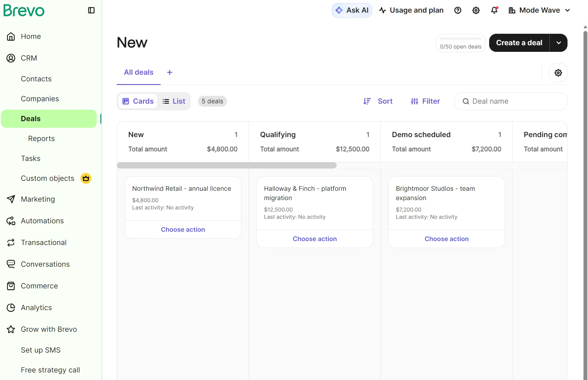
Task: Open settings with the top gear icon
Action: [x=476, y=10]
